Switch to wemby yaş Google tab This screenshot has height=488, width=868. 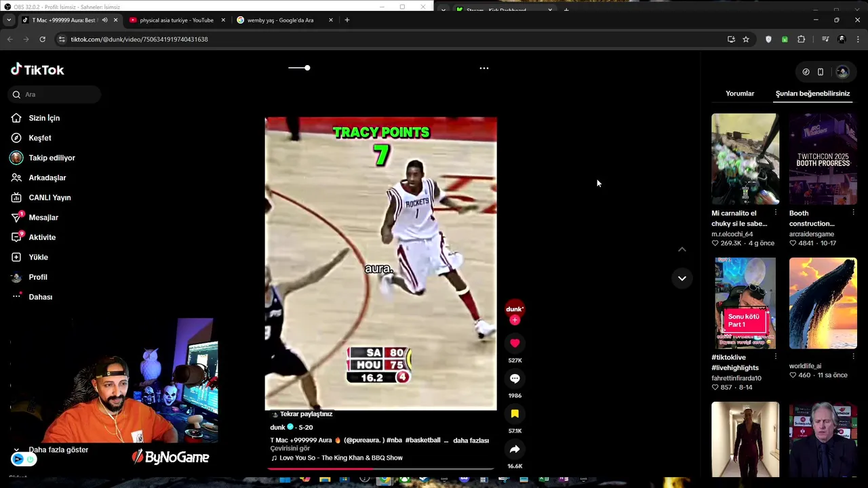click(285, 20)
